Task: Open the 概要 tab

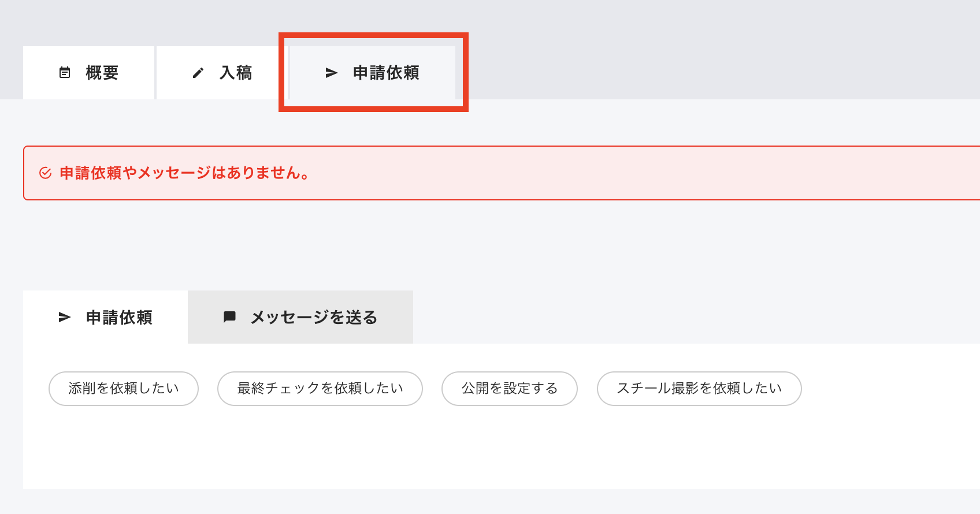Action: [102, 73]
